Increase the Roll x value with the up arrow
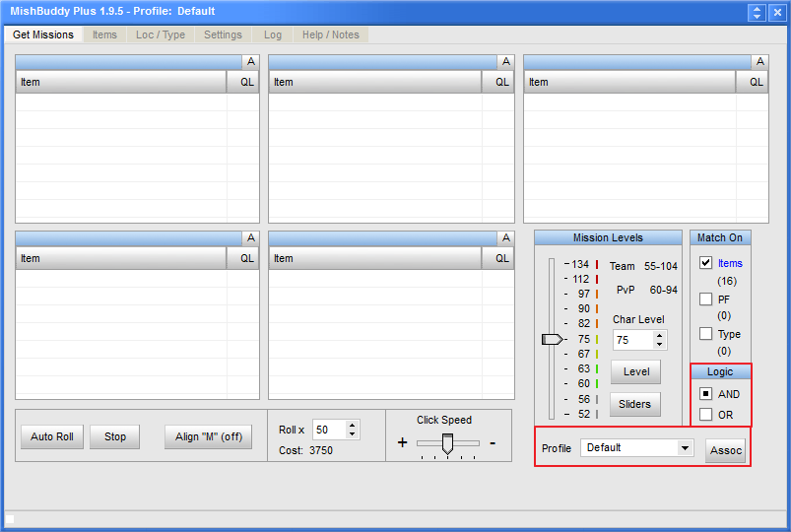The width and height of the screenshot is (791, 532). pos(353,425)
